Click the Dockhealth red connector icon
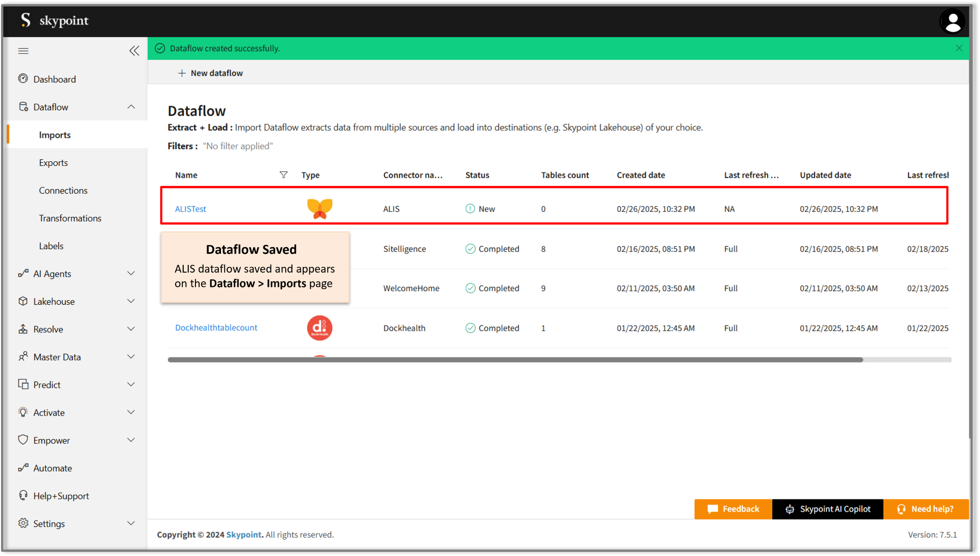The height and width of the screenshot is (556, 980). [320, 328]
